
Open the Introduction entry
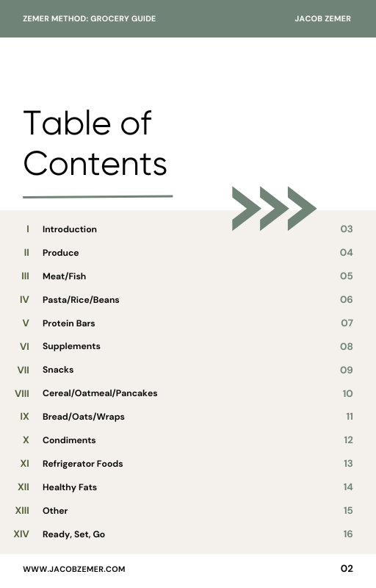70,229
